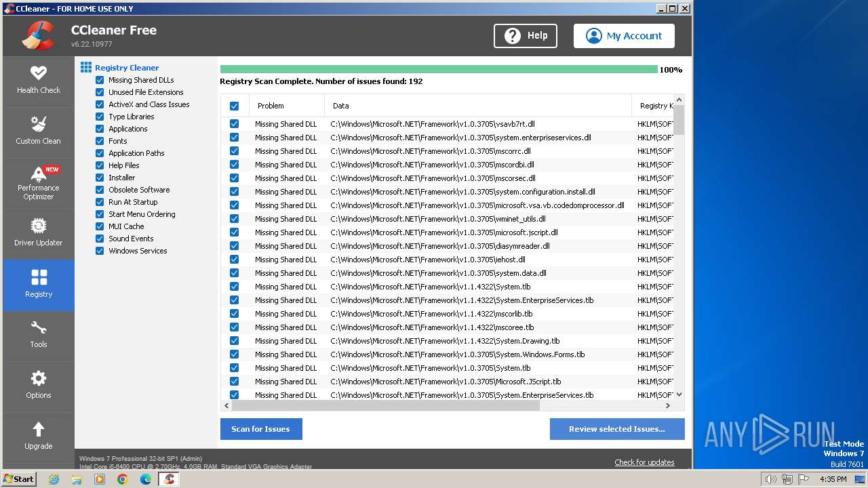Open media player from taskbar

coord(100,479)
